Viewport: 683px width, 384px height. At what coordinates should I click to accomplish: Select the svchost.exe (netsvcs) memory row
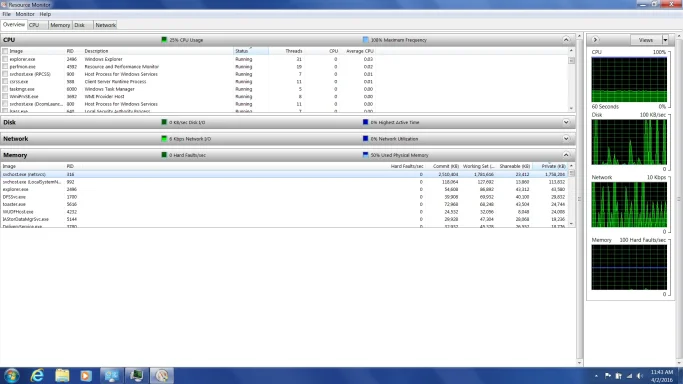[x=284, y=174]
